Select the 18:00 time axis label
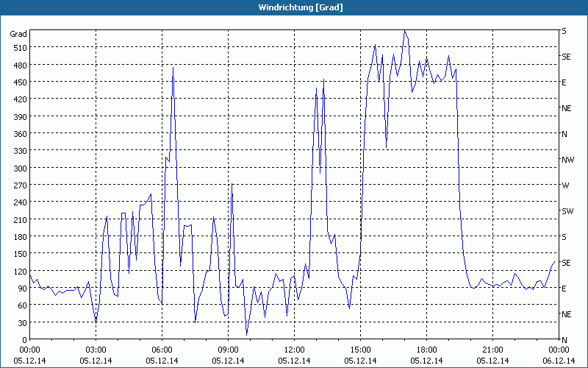This screenshot has height=368, width=588. (x=426, y=350)
